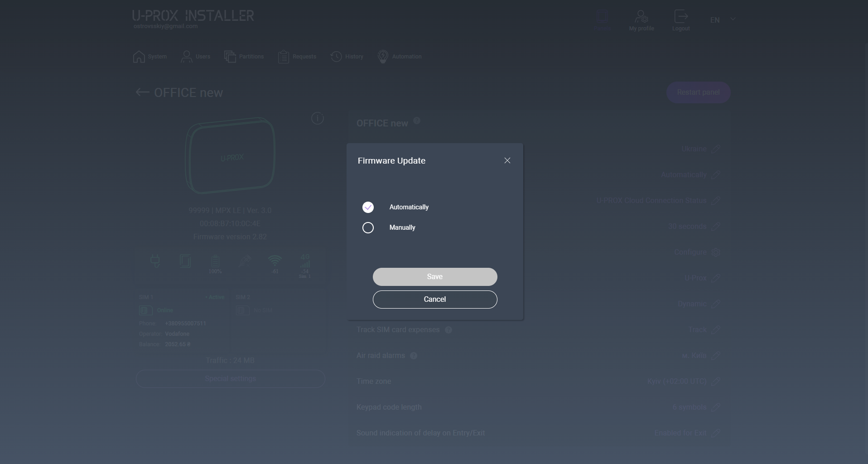The image size is (868, 464).
Task: Save the firmware update setting
Action: coord(434,277)
